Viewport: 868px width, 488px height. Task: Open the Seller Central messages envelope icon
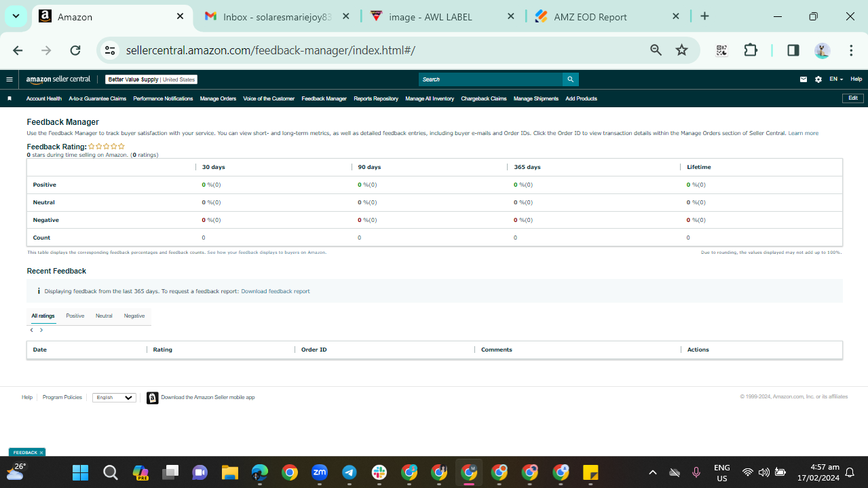tap(804, 79)
